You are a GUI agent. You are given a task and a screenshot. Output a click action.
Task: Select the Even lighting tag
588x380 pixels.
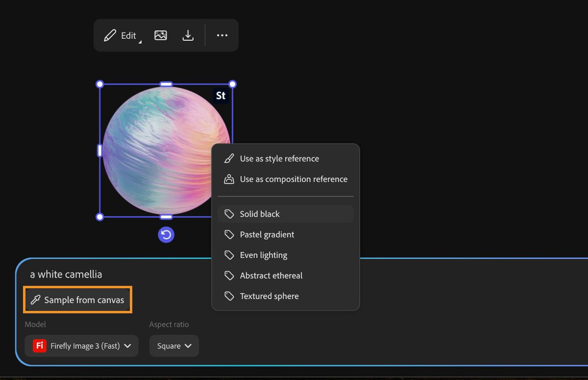coord(286,255)
